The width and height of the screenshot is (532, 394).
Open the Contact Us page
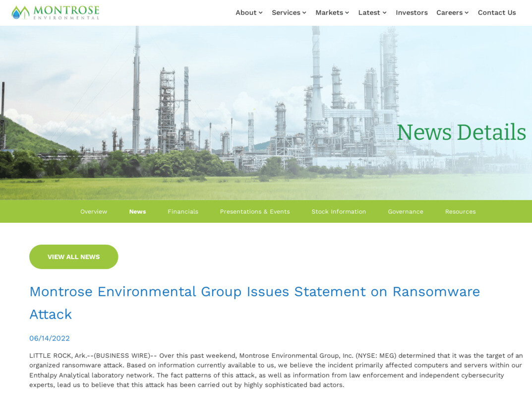coord(497,12)
